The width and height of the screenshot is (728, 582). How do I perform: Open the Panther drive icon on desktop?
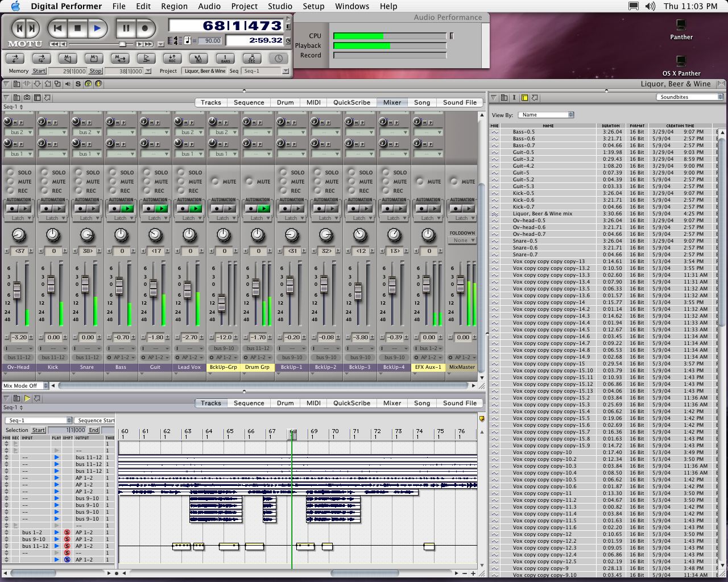click(681, 26)
